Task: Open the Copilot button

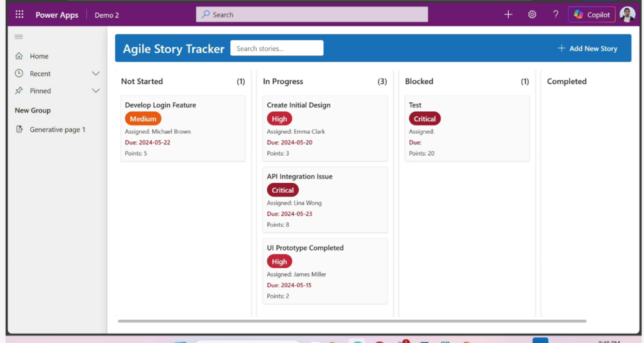Action: (x=591, y=14)
